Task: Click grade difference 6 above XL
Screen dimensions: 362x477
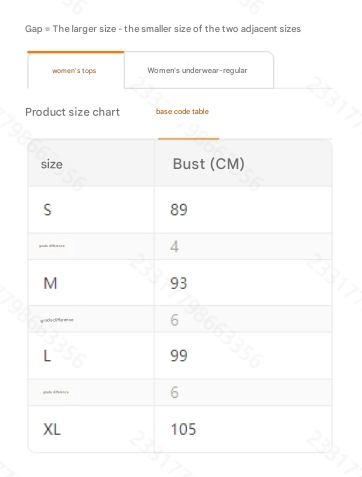Action: (175, 392)
